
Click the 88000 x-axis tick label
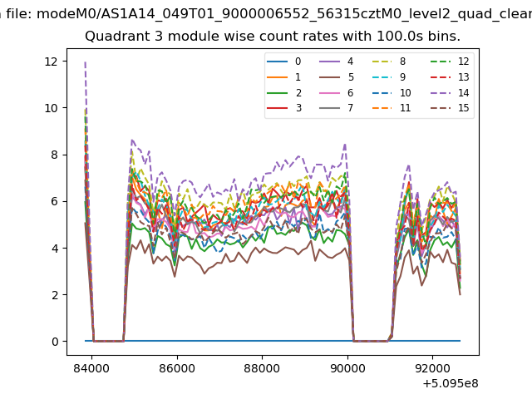[x=262, y=365]
